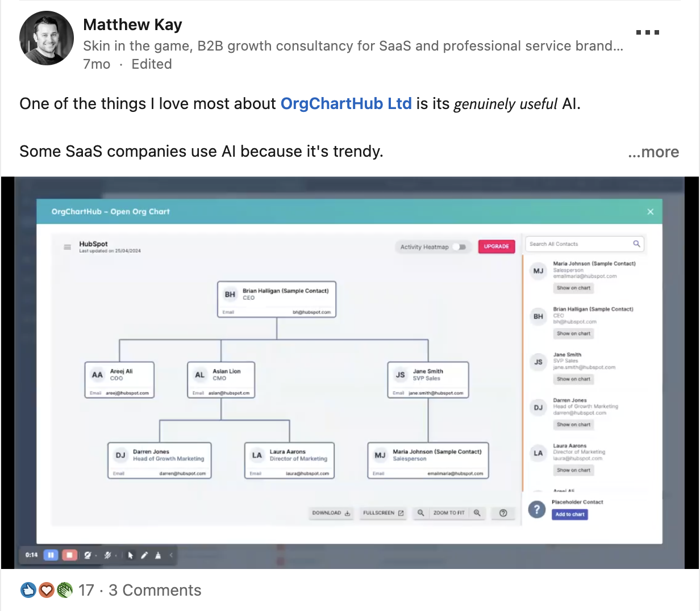Click the heart Love reaction icon
700x611 pixels.
tap(47, 591)
